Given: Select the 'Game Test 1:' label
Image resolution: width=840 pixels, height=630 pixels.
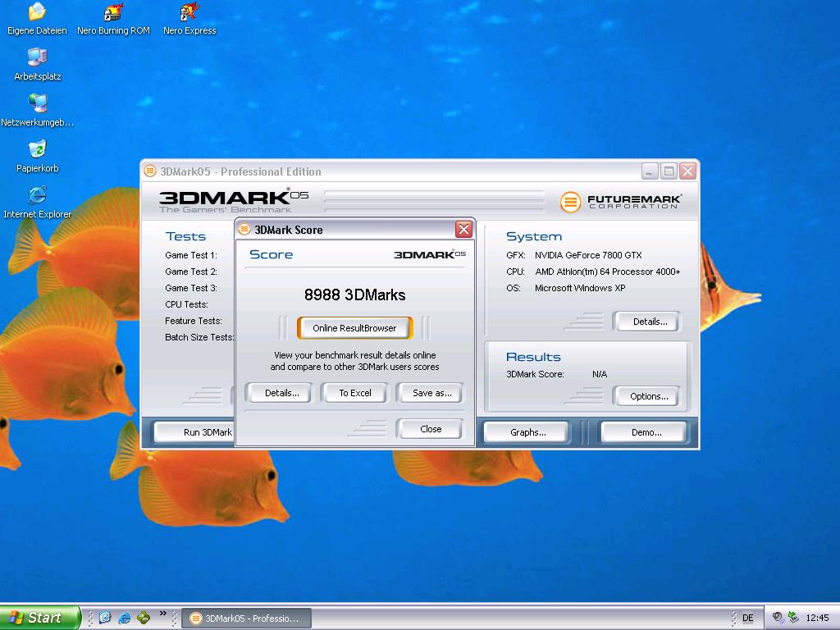Looking at the screenshot, I should coord(190,255).
